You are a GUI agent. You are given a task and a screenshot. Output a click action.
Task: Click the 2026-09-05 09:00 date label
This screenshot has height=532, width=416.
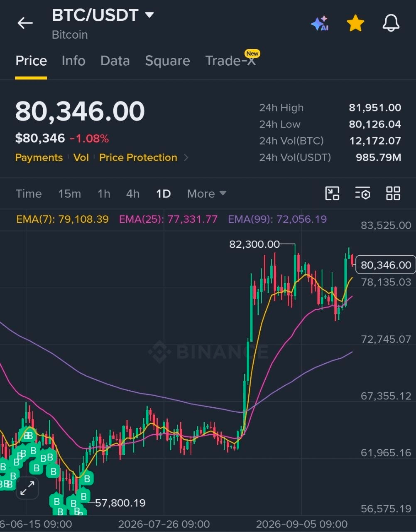[x=302, y=524]
